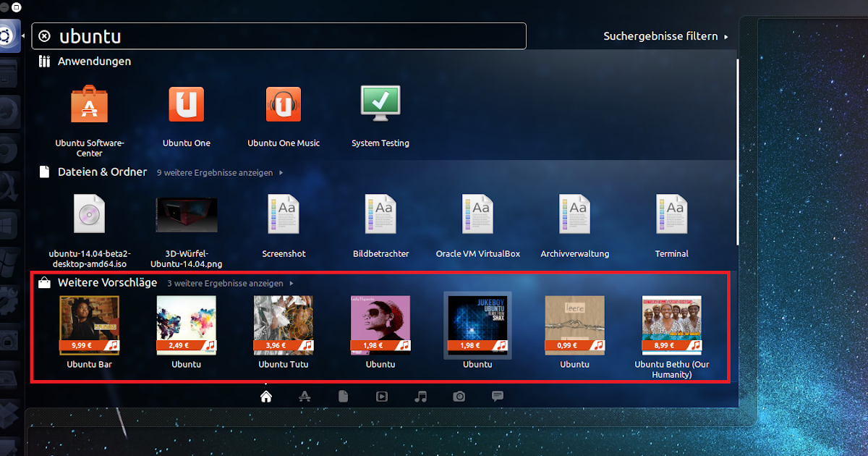Select the Ubuntu Bar album for 9,99 €
The height and width of the screenshot is (456, 868).
click(90, 332)
